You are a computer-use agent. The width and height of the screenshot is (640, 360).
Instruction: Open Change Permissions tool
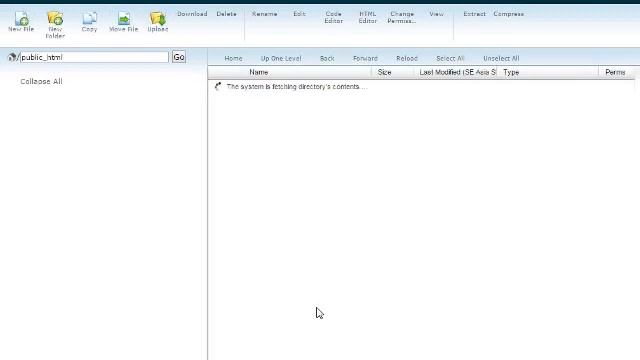(x=402, y=17)
